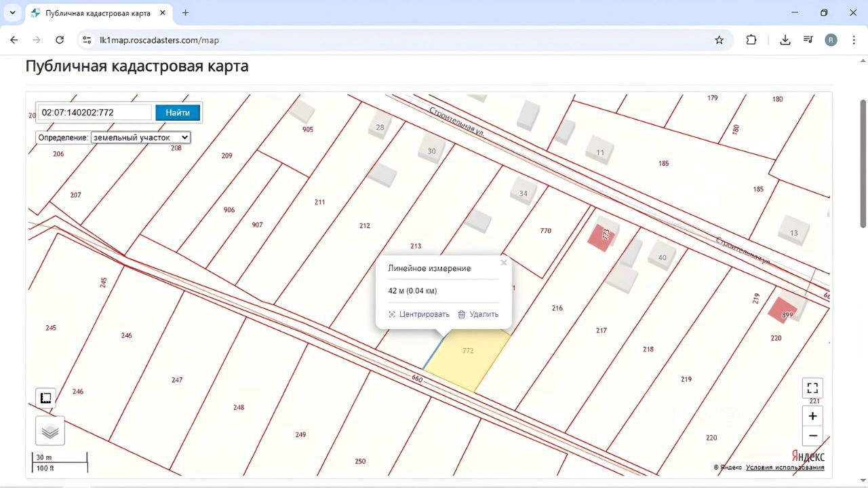Open the Определение object type dropdown

[140, 137]
